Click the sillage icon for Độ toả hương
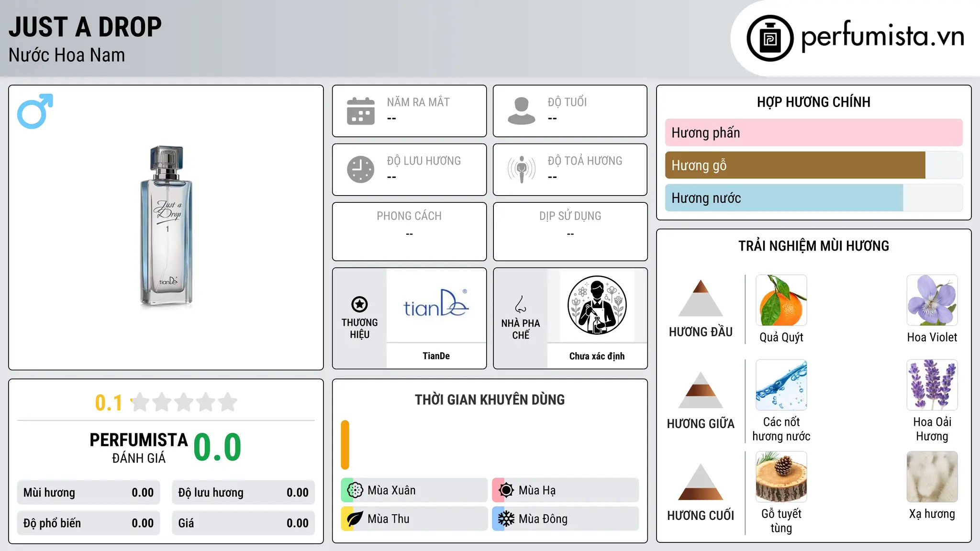Screen dimensions: 980x551 pos(522,169)
